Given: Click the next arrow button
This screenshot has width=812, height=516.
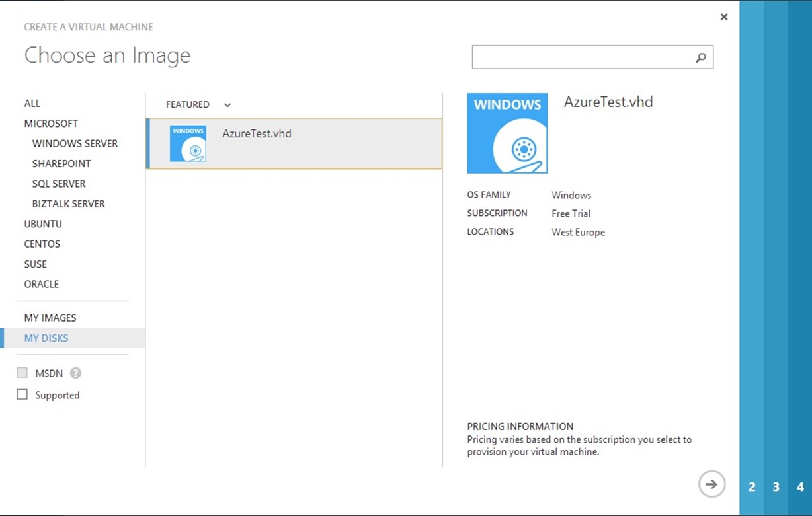Looking at the screenshot, I should click(711, 484).
